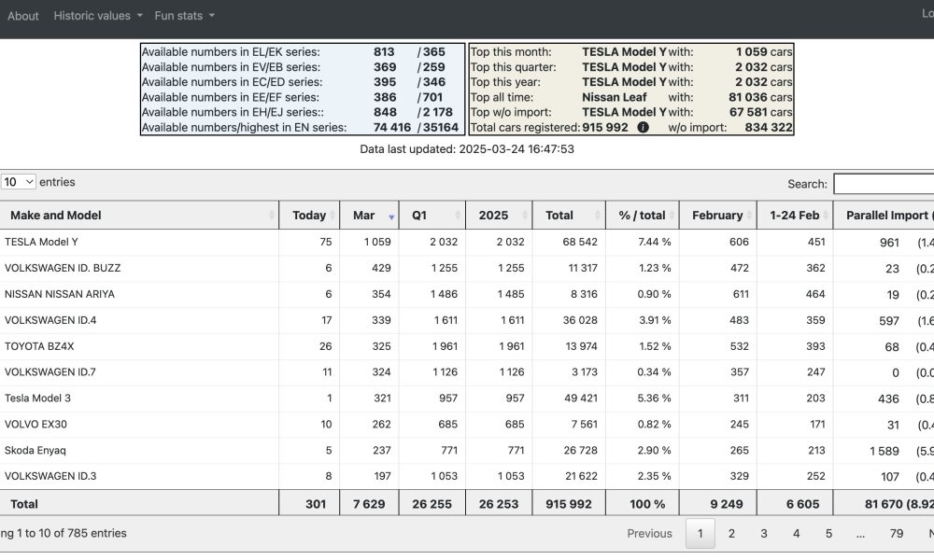Click the blue sort arrow in Mar header
The image size is (934, 560).
click(391, 217)
